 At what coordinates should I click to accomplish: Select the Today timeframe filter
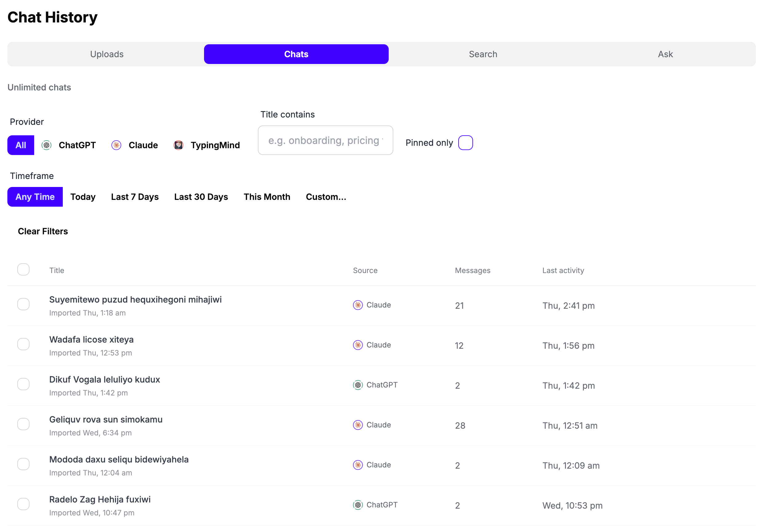tap(83, 197)
